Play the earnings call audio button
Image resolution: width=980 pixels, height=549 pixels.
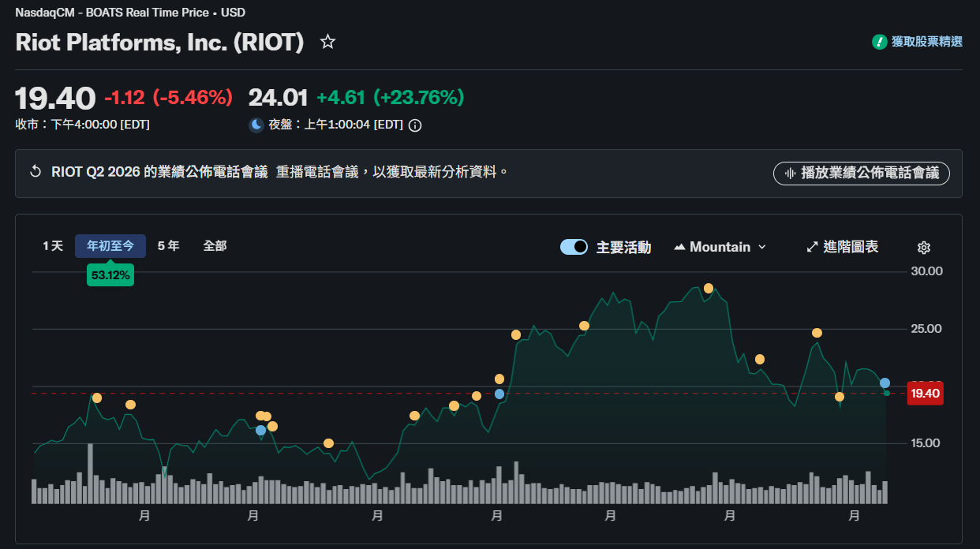pyautogui.click(x=862, y=174)
